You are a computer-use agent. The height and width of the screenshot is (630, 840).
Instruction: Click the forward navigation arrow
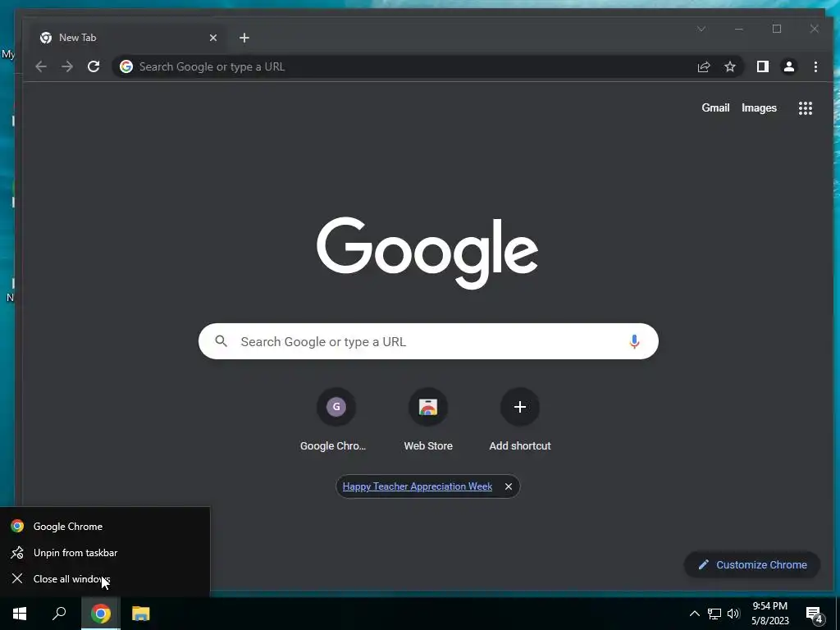point(67,66)
